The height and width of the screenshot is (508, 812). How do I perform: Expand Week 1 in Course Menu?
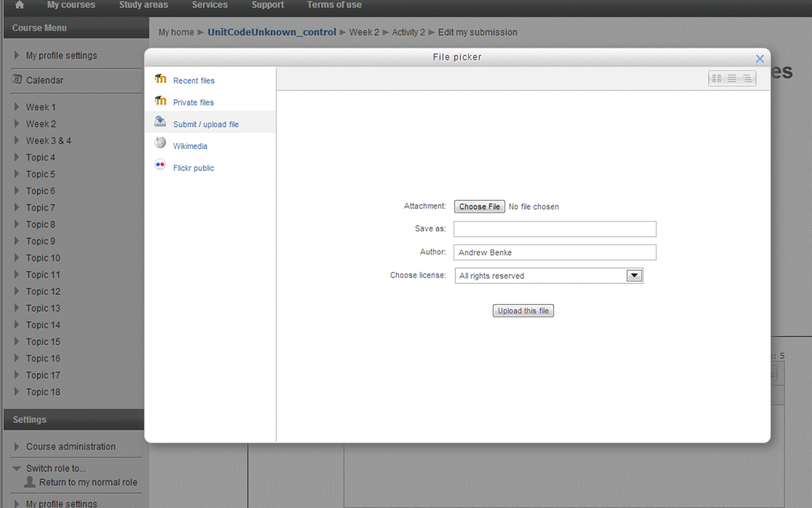(17, 107)
